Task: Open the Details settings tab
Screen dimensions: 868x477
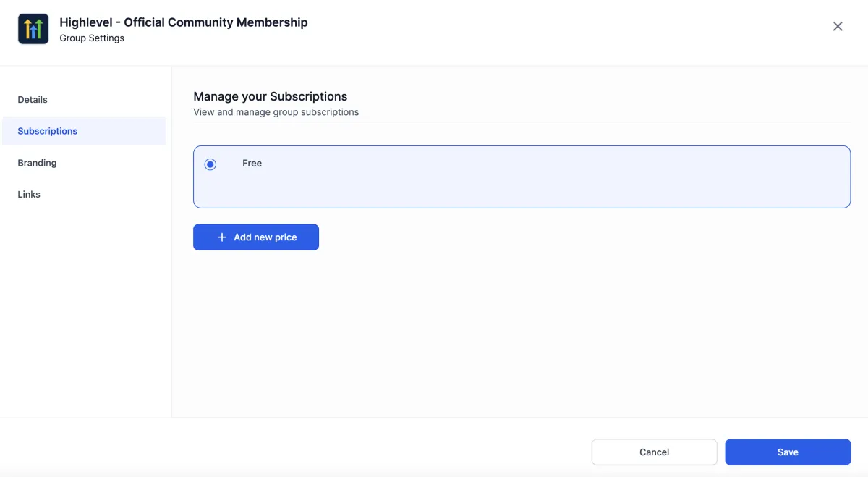Action: pos(33,100)
